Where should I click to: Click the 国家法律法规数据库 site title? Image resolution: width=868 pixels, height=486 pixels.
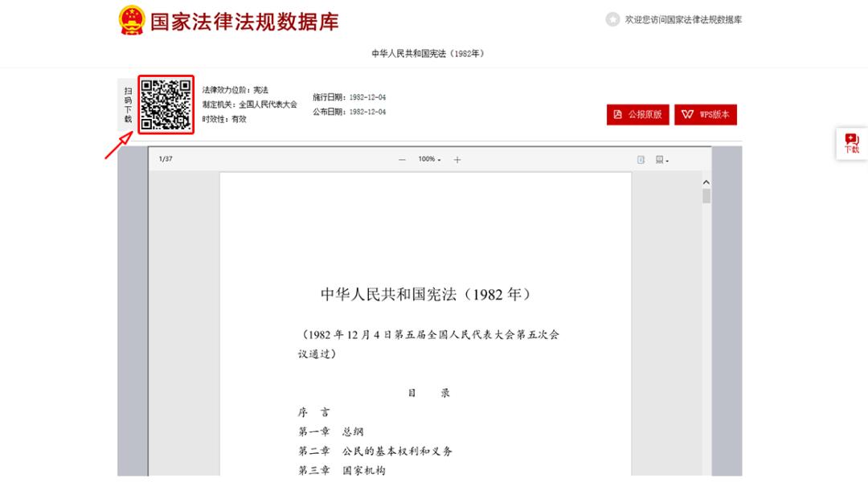244,21
